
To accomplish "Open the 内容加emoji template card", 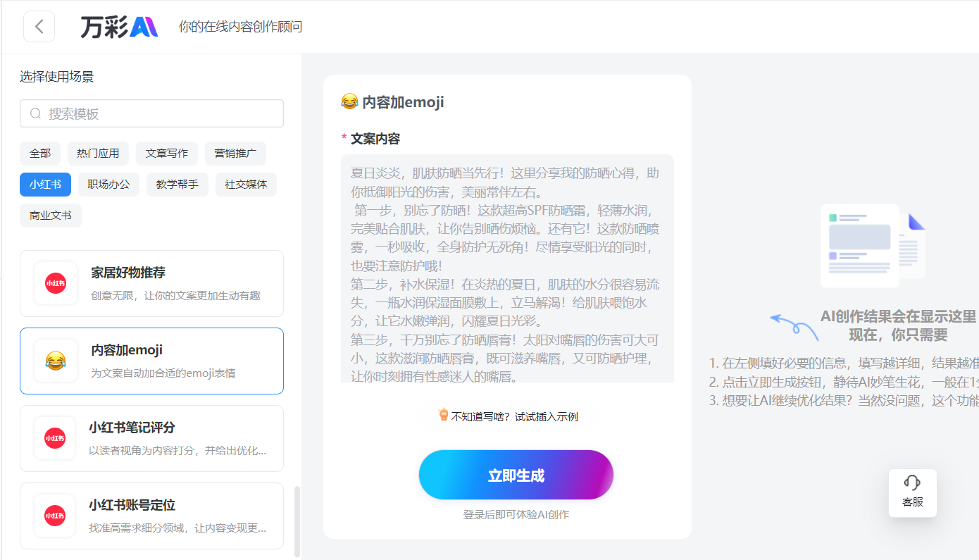I will pos(151,361).
